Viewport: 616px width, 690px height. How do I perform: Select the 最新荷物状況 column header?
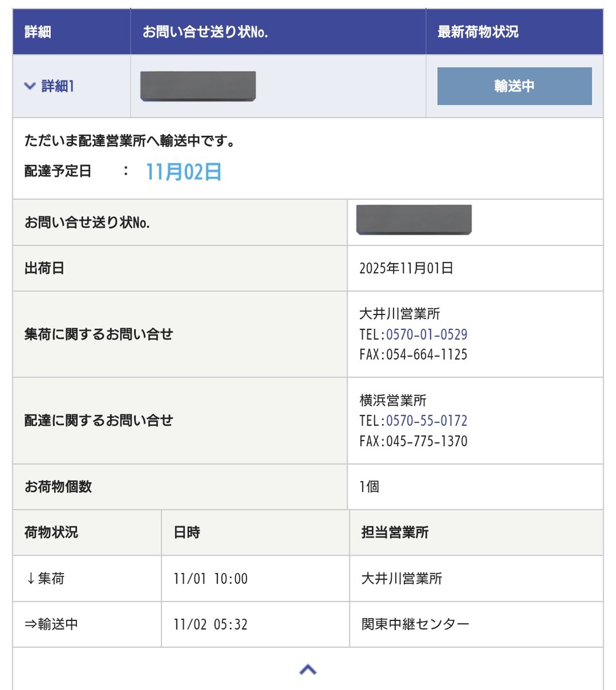click(478, 32)
